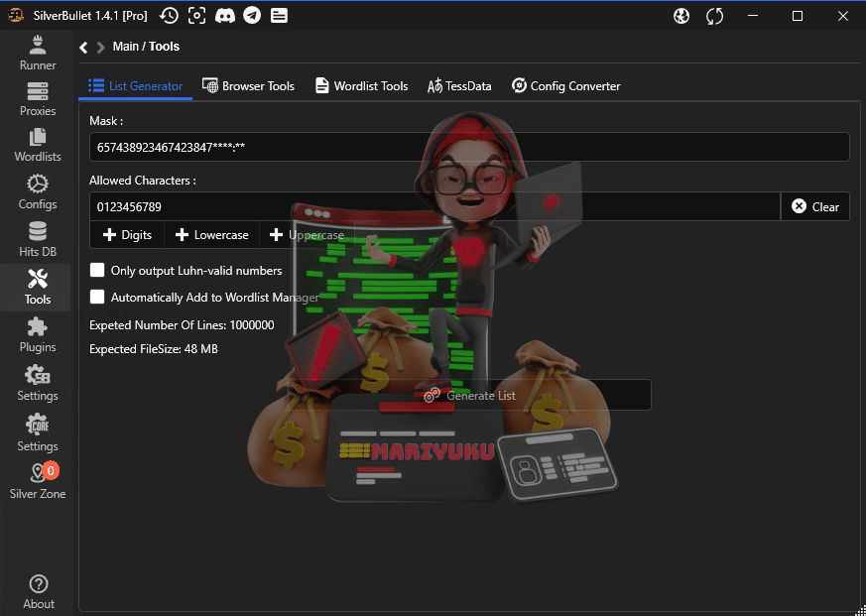Click the Telegram icon in title bar
The image size is (866, 616).
[252, 16]
